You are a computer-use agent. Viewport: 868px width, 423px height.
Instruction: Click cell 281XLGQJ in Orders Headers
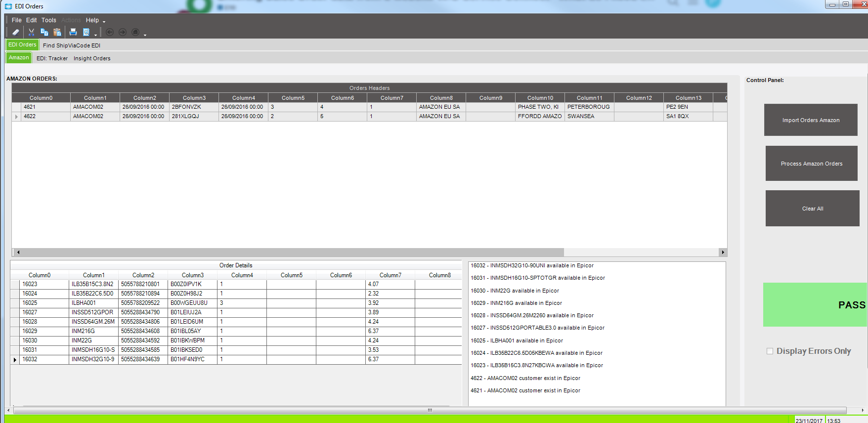(194, 117)
